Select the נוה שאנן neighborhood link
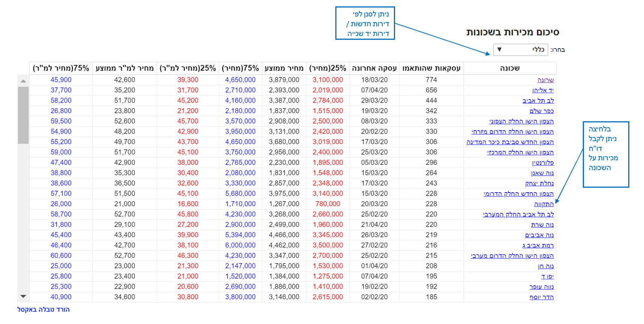The image size is (644, 324). click(x=542, y=173)
